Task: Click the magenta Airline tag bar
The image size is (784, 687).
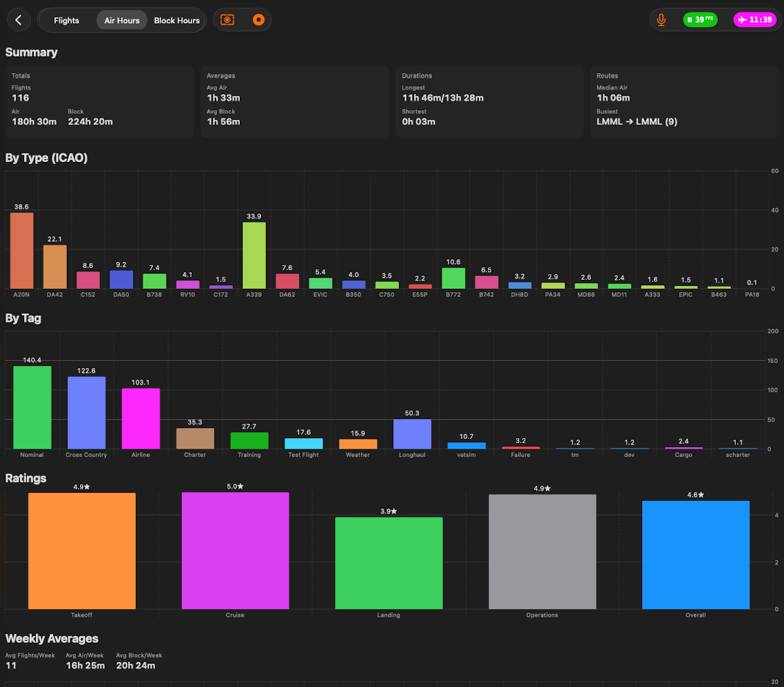Action: point(141,419)
